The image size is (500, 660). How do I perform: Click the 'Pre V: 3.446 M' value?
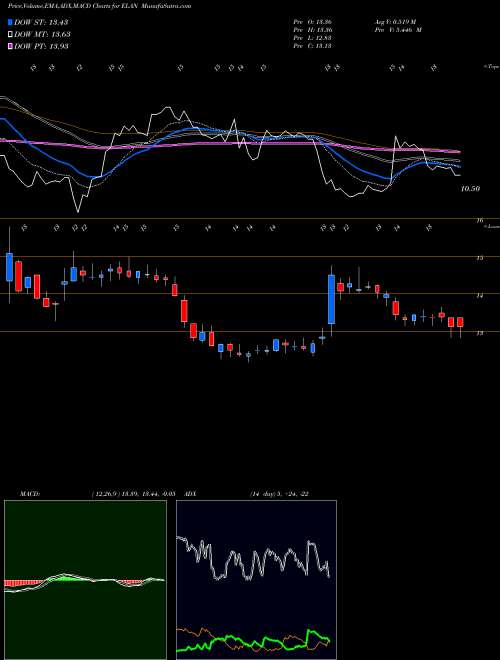click(397, 30)
